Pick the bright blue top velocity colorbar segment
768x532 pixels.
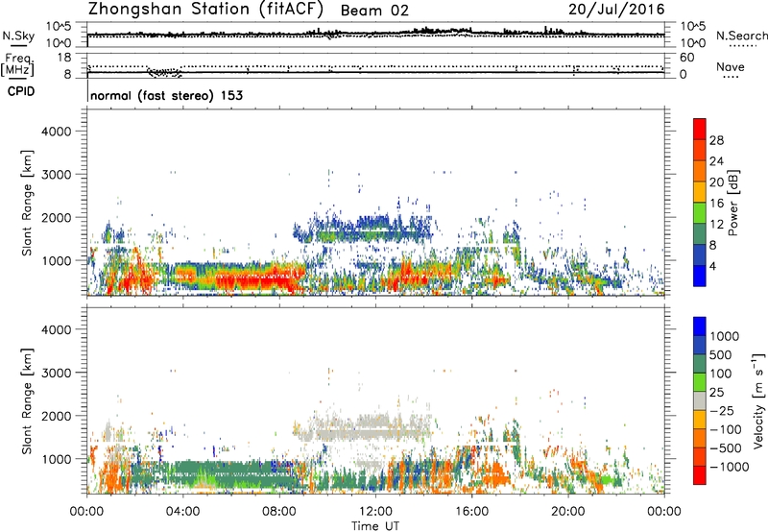click(700, 326)
